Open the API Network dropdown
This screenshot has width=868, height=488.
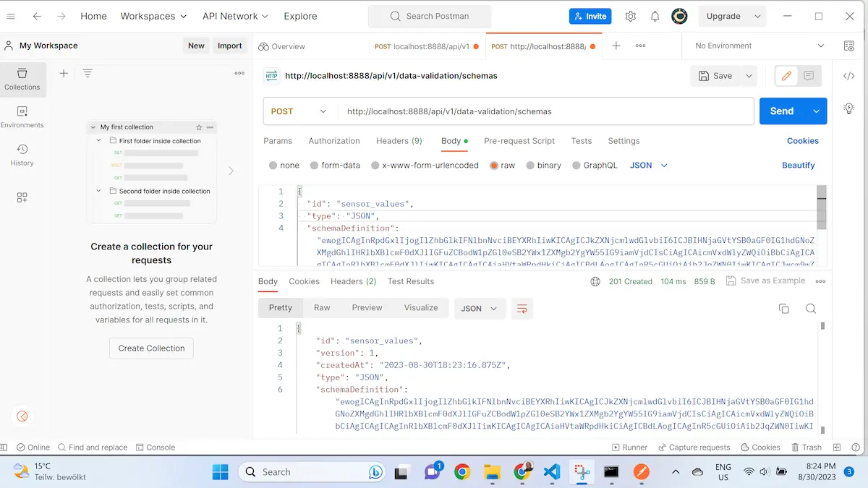click(x=235, y=16)
